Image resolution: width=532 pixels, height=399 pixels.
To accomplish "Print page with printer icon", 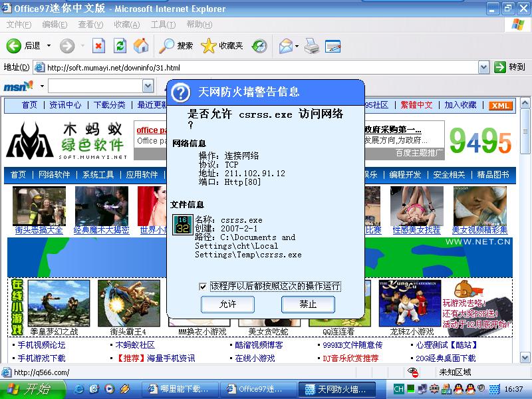I will point(311,46).
